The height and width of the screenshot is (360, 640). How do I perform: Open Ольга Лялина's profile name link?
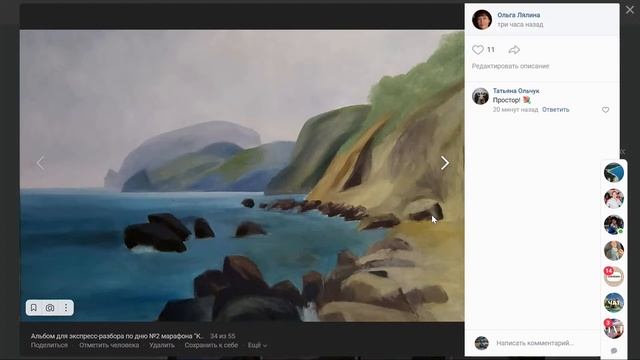(x=518, y=15)
